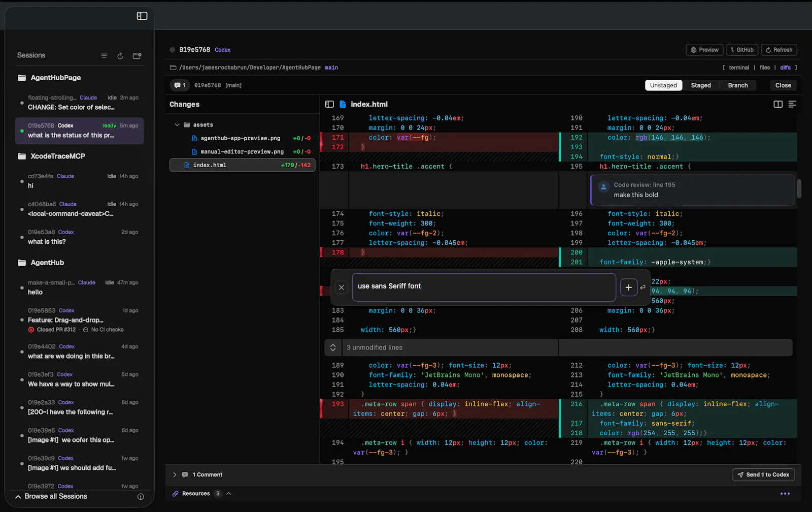This screenshot has height=512, width=812.
Task: Open the make-a-small-p 'hello' session
Action: [79, 287]
